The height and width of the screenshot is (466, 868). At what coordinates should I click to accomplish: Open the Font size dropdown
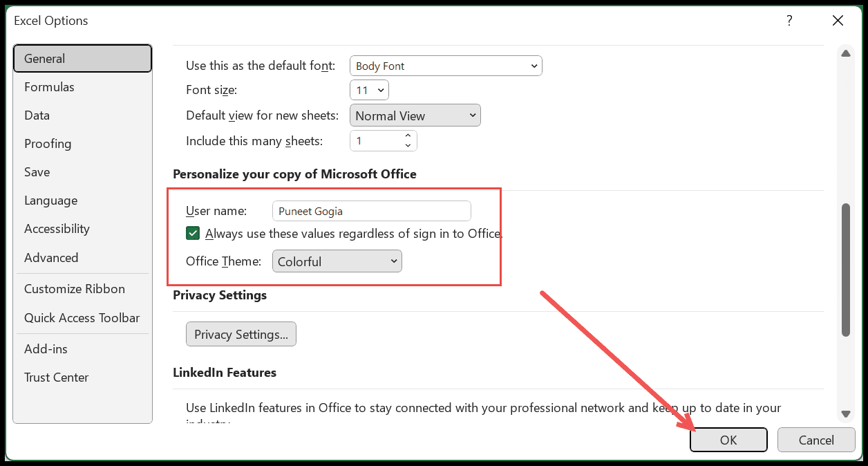tap(370, 91)
